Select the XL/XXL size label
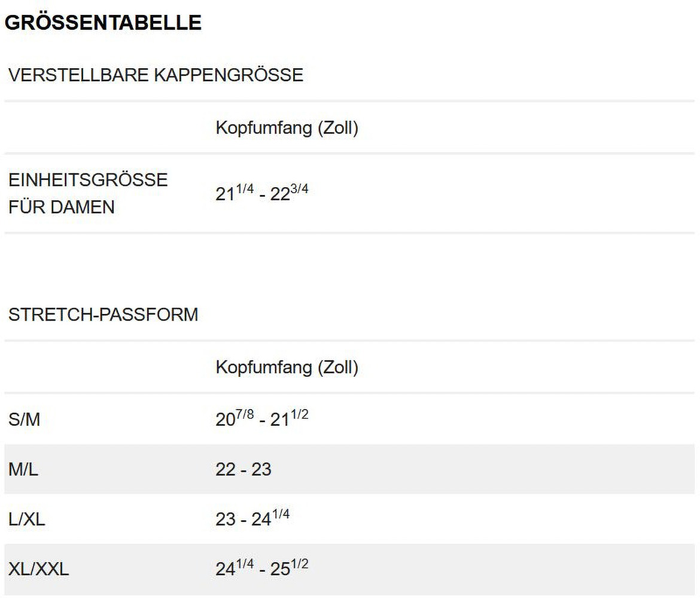Viewport: 700px width, 598px height. (x=39, y=569)
